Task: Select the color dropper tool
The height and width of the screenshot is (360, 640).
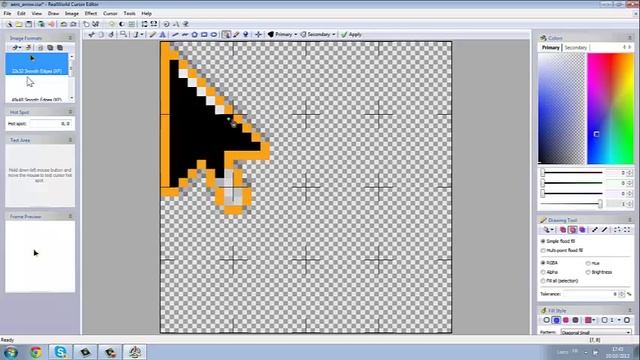Action: [x=236, y=35]
